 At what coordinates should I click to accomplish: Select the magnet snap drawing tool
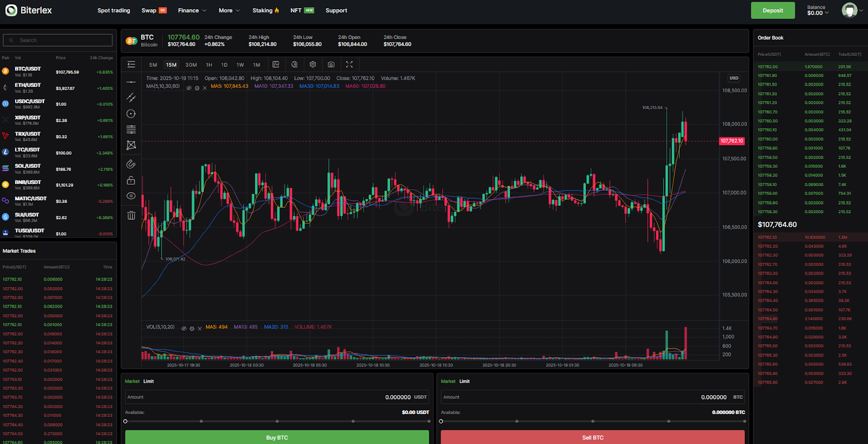pos(131,164)
